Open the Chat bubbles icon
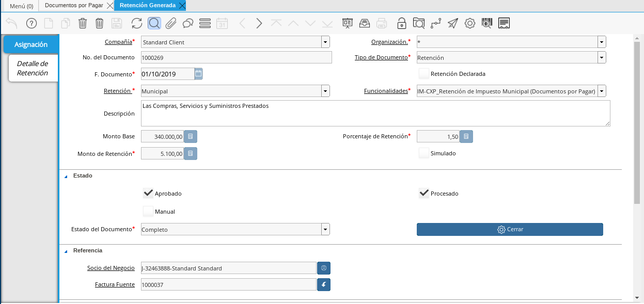Screen dimensions: 644x304 click(x=188, y=23)
